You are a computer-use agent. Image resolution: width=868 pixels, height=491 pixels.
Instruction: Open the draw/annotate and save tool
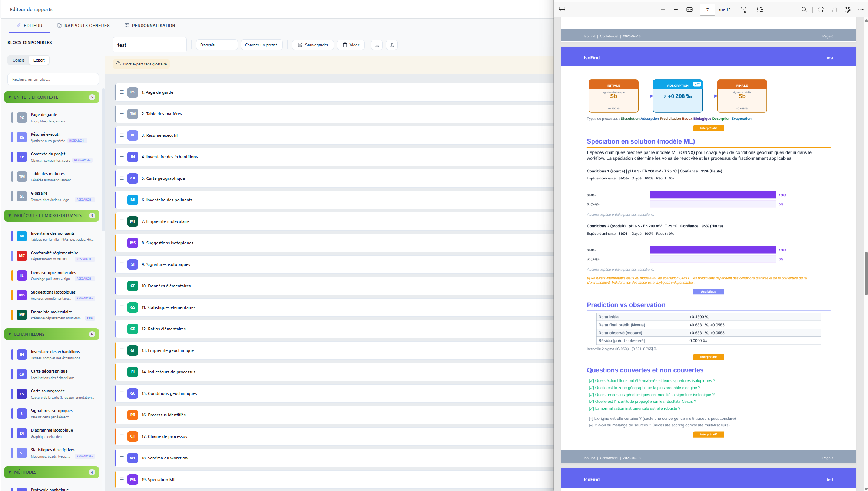coord(848,9)
